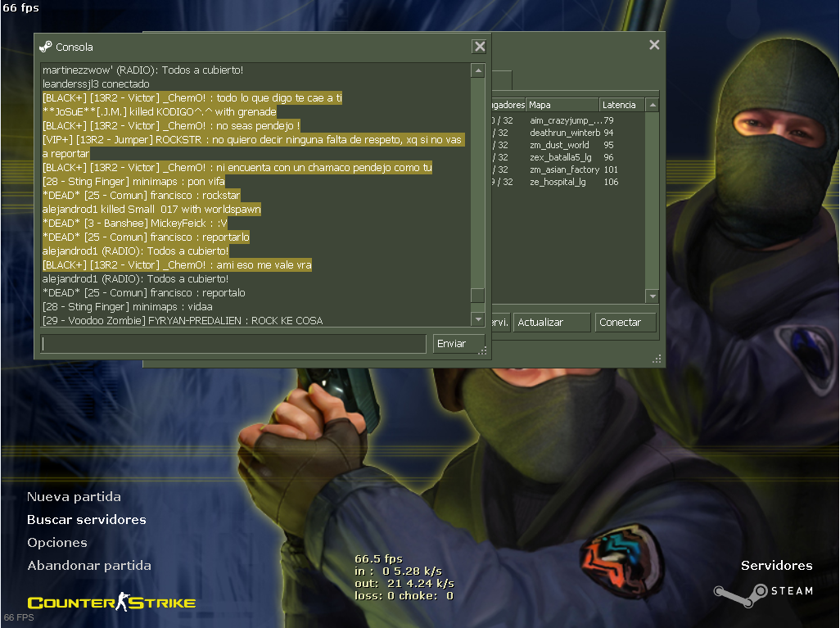This screenshot has width=840, height=628.
Task: Click the Steam logo in Consola title bar
Action: click(x=46, y=47)
